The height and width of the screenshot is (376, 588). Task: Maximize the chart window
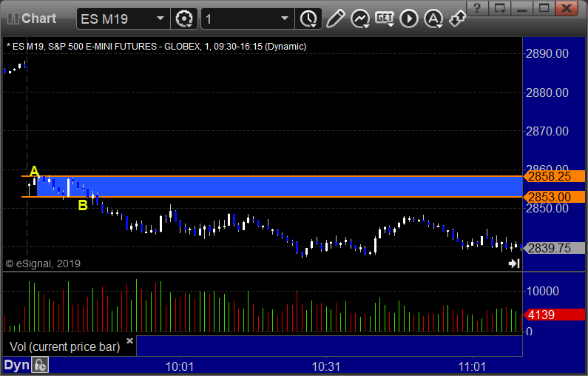(x=544, y=8)
